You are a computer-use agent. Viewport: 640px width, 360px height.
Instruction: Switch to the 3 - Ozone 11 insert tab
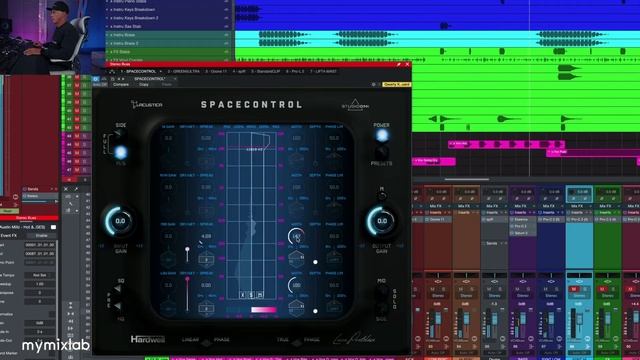coord(216,71)
